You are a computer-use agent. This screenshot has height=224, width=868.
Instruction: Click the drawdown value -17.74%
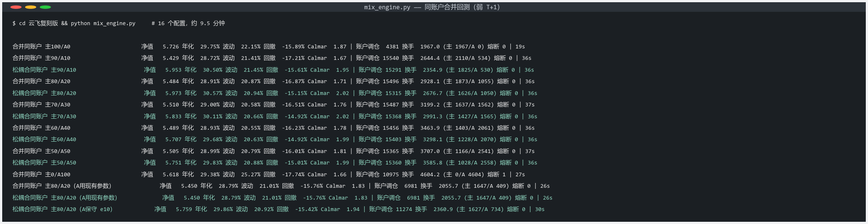click(293, 174)
